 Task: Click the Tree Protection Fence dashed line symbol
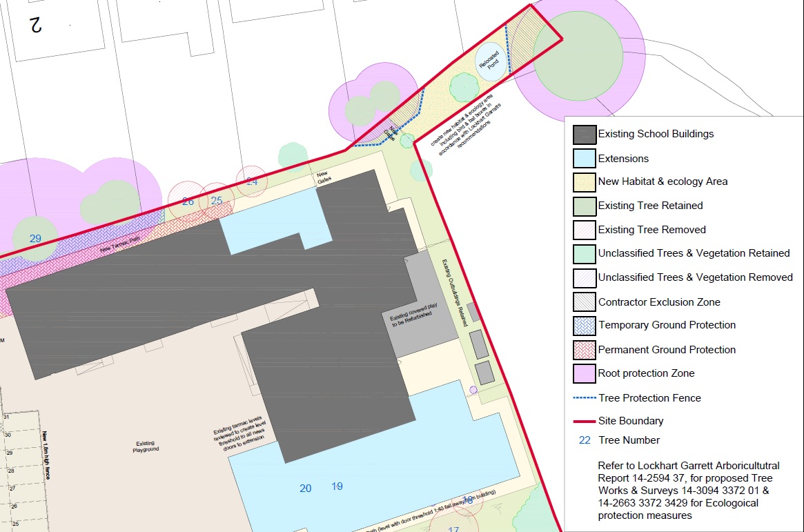(x=585, y=397)
